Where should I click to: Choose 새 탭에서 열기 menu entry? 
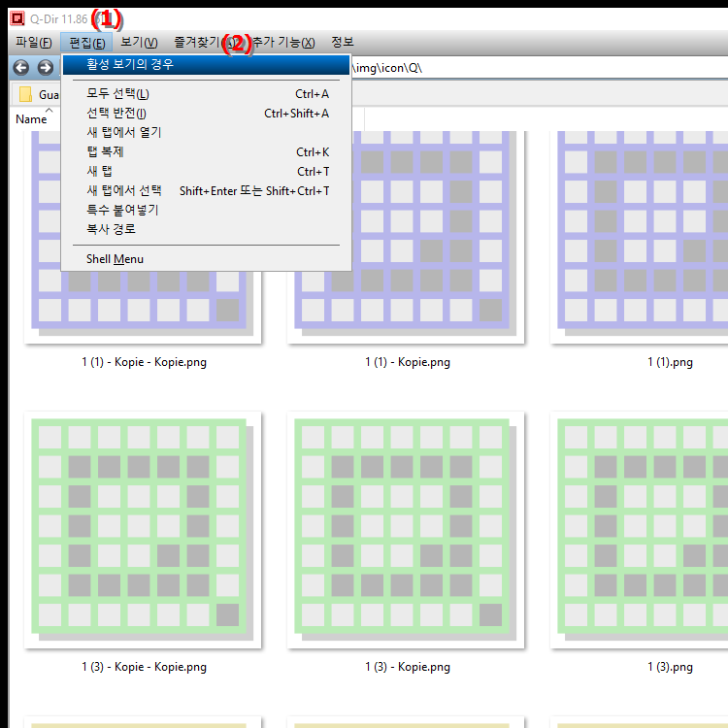206,132
